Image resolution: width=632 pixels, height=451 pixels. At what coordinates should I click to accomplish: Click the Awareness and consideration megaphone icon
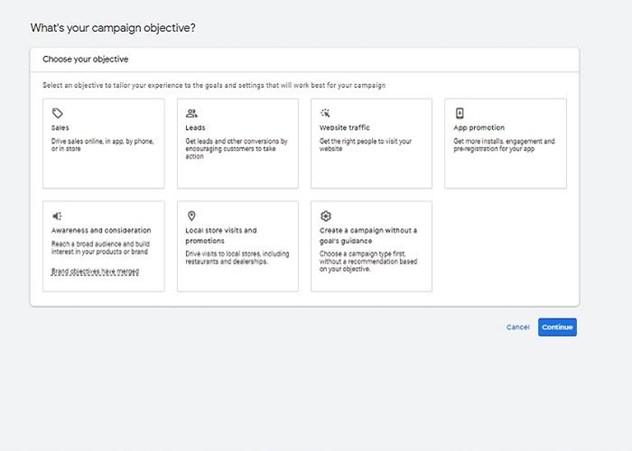click(57, 216)
